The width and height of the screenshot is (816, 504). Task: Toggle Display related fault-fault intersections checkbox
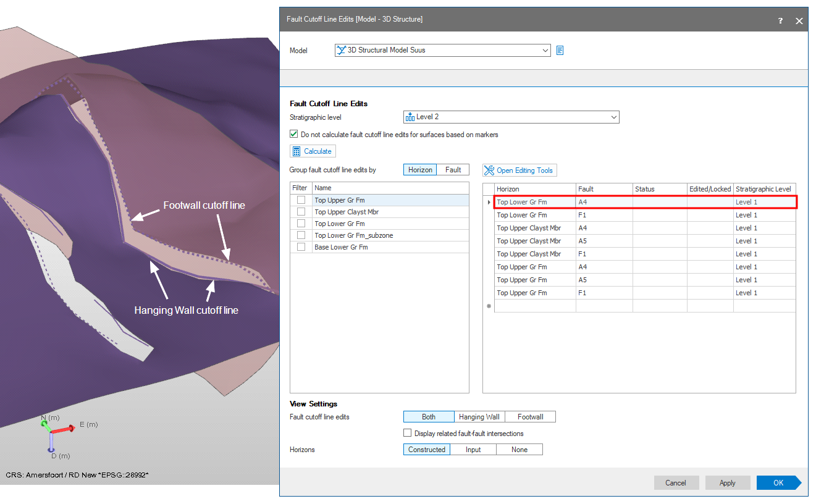[408, 433]
